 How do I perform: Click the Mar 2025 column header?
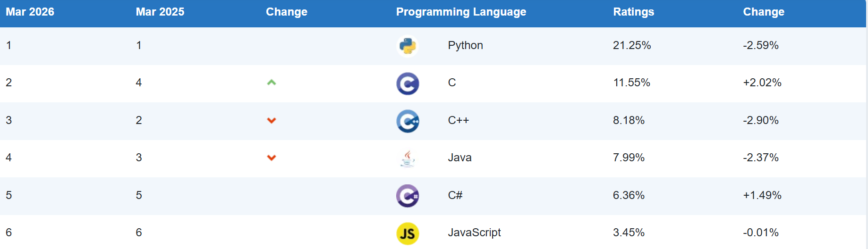tap(160, 12)
